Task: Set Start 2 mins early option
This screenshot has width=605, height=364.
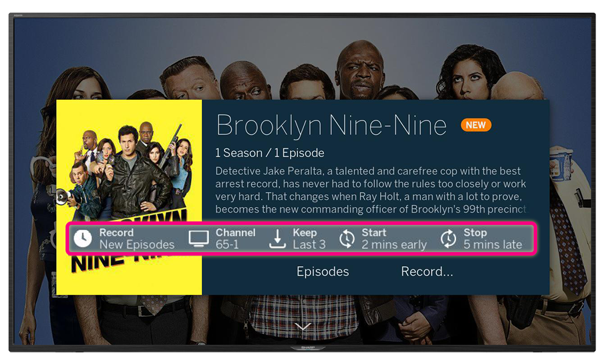Action: pyautogui.click(x=383, y=239)
